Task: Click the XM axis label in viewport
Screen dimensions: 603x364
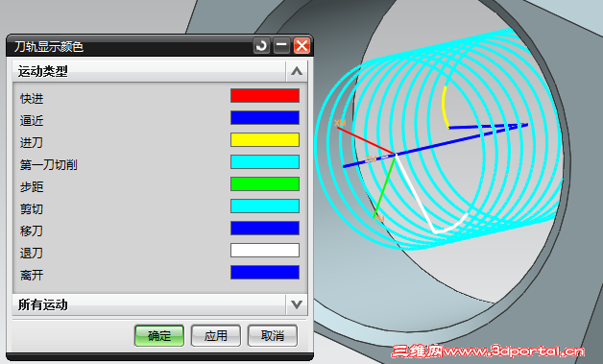Action: pyautogui.click(x=340, y=123)
